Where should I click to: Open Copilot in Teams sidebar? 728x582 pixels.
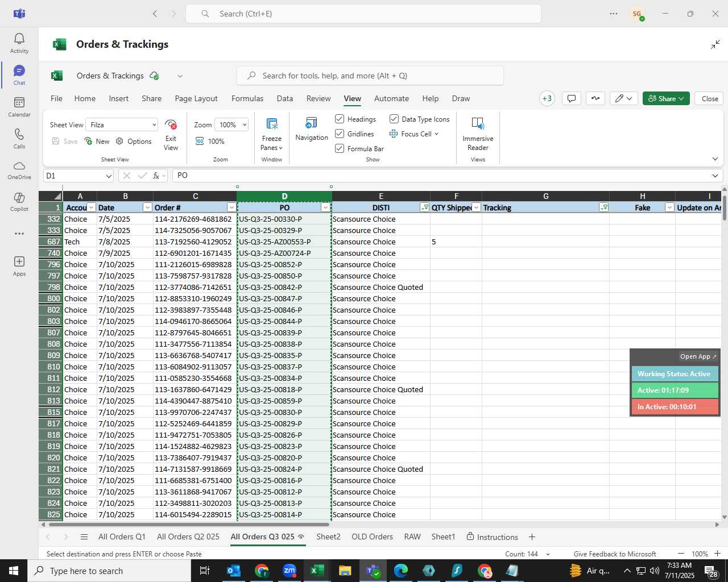(19, 202)
